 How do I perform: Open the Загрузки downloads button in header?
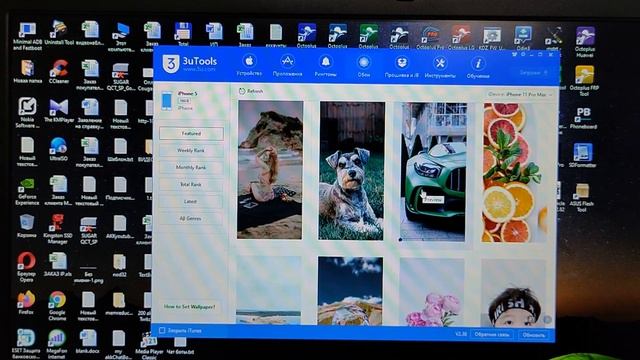[533, 73]
